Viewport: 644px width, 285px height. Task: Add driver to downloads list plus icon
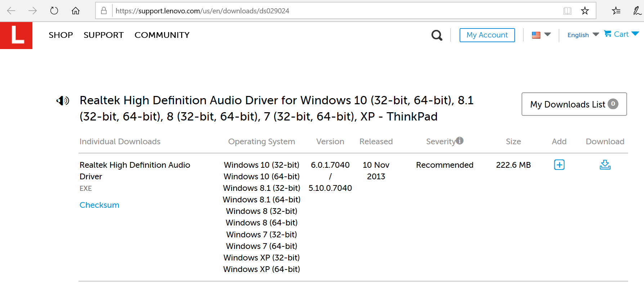(x=559, y=165)
